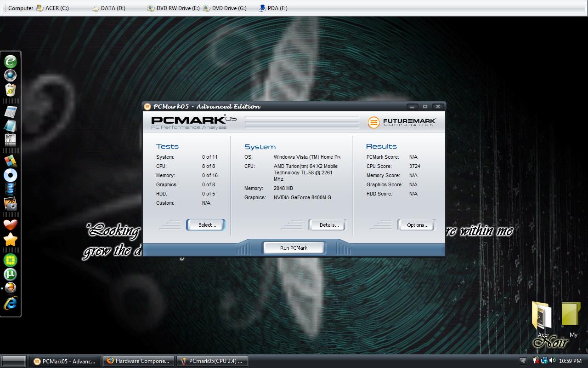Launch the photo camera dock icon
588x368 pixels.
click(10, 203)
